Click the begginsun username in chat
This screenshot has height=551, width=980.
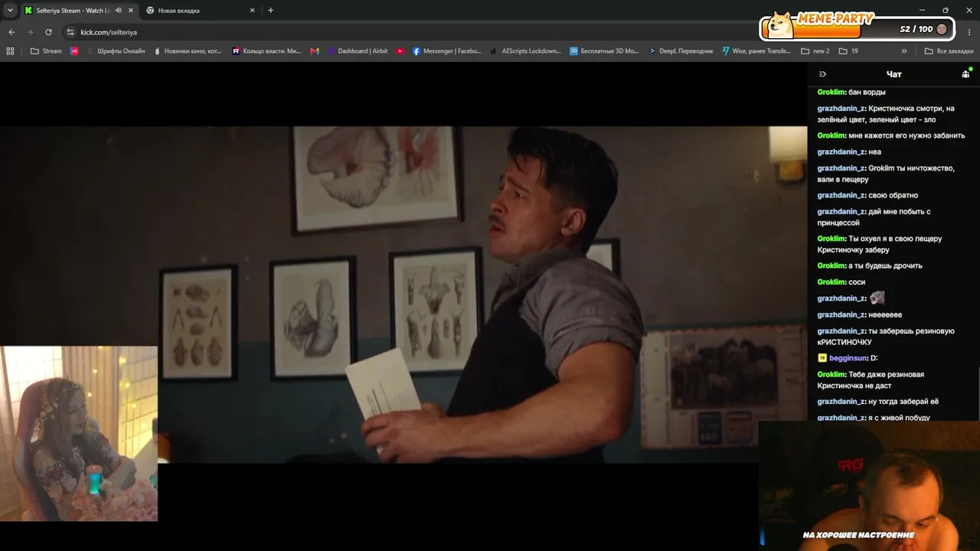coord(848,358)
